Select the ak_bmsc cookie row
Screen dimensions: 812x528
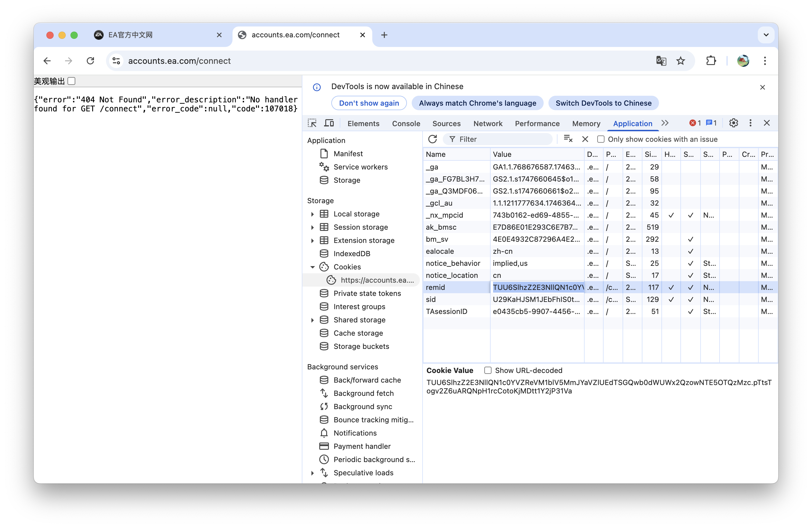[x=600, y=227]
